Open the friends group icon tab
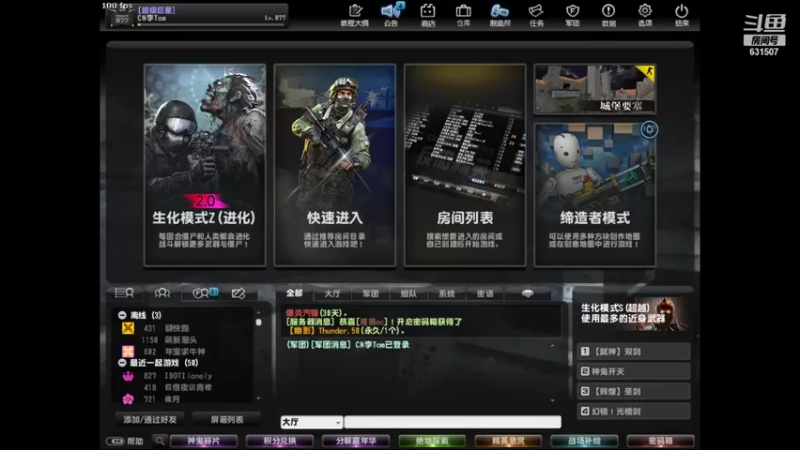Viewport: 800px width, 450px height. coord(162,293)
